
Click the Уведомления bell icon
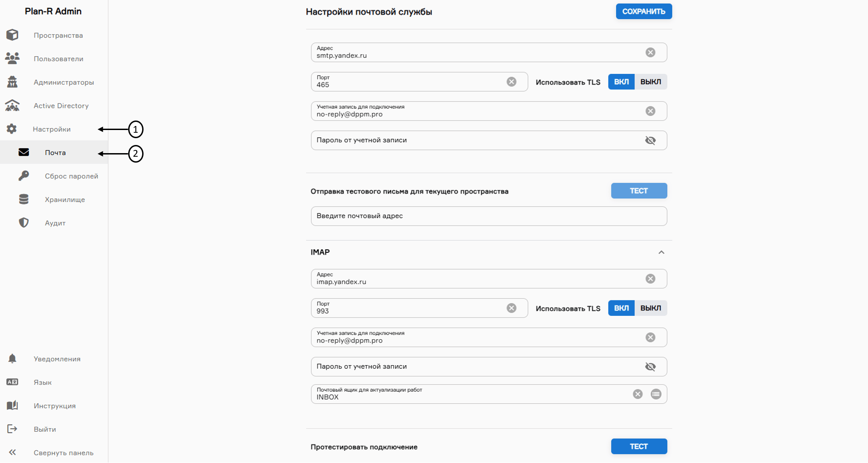pos(12,359)
